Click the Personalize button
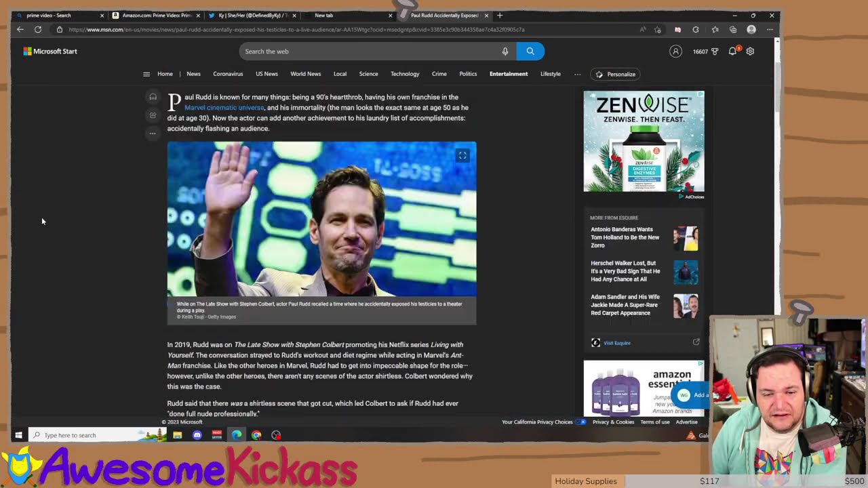Viewport: 868px width, 488px height. (x=616, y=74)
